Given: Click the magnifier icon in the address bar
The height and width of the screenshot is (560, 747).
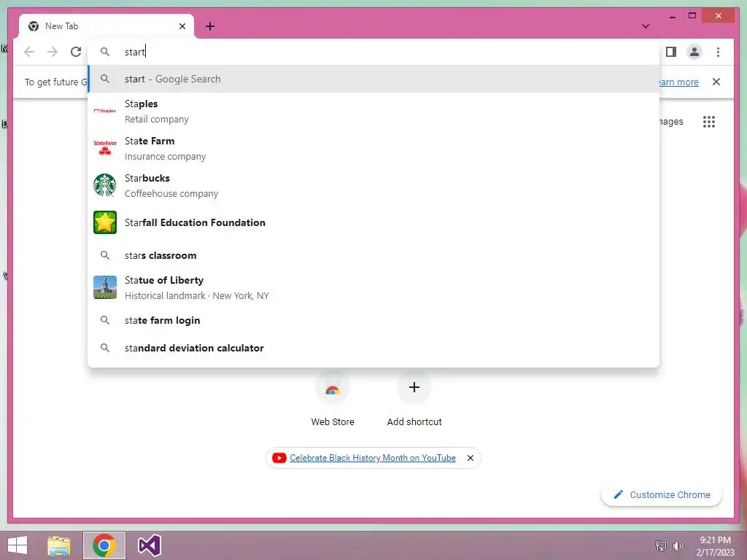Looking at the screenshot, I should click(x=105, y=52).
